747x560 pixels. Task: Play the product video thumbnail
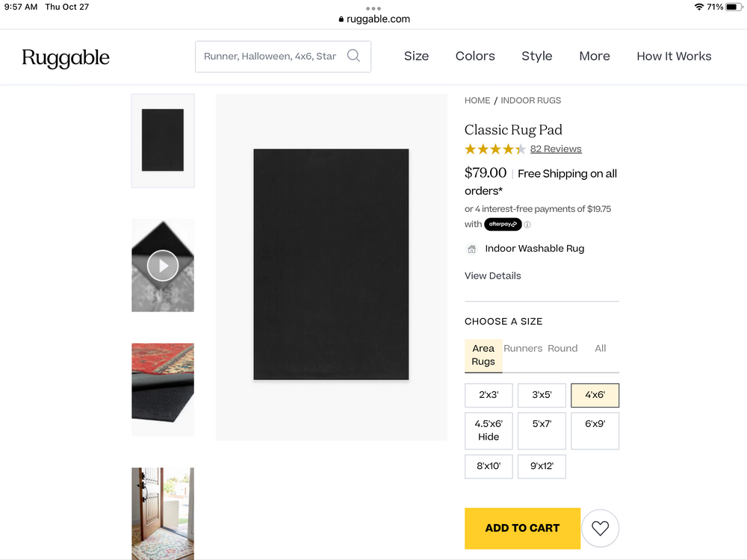(x=163, y=265)
